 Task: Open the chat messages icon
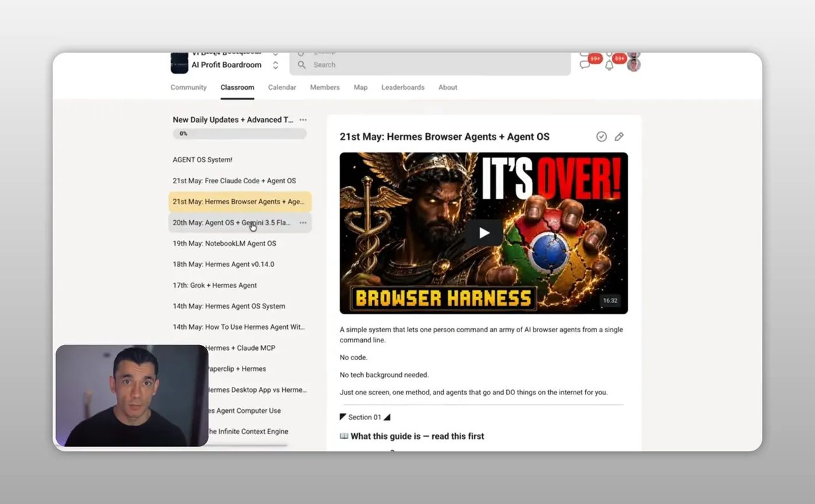coord(585,64)
